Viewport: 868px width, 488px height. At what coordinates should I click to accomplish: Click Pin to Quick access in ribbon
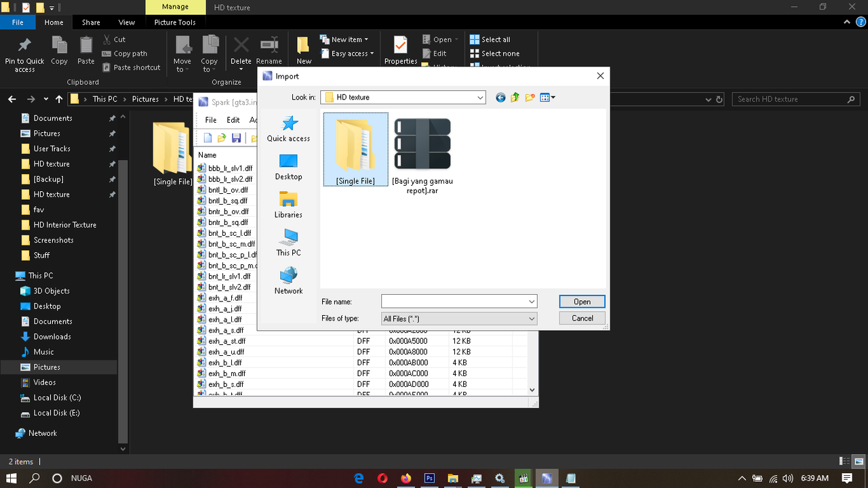(24, 54)
